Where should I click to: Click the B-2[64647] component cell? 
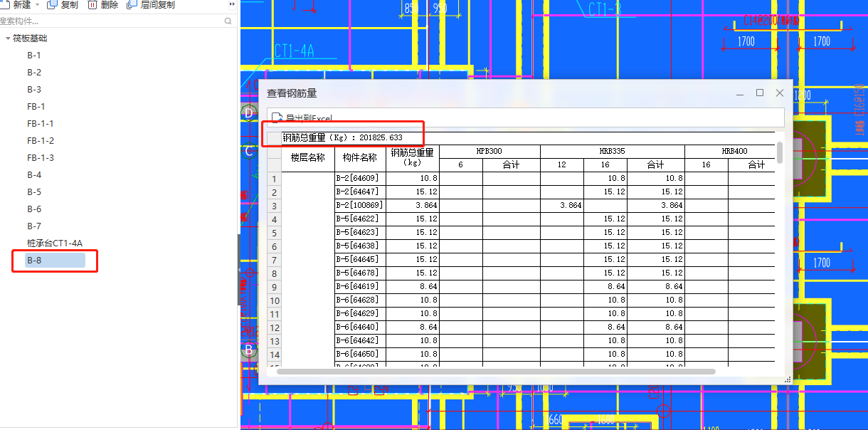click(360, 192)
